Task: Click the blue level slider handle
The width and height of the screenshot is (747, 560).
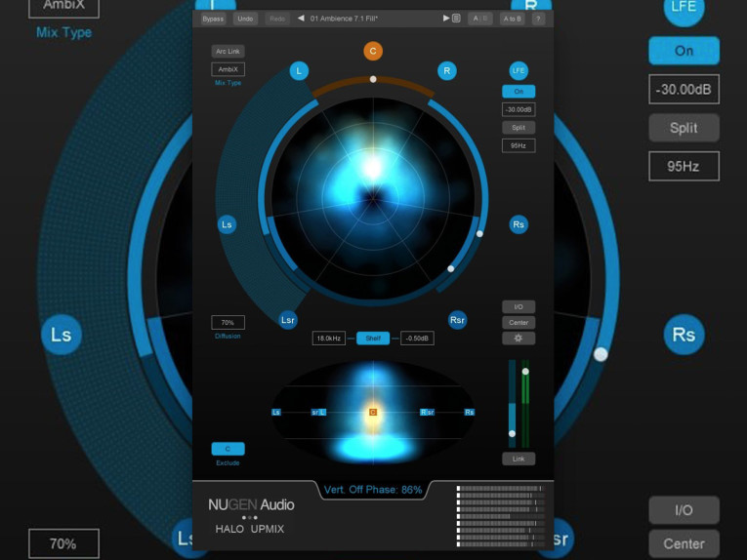Action: click(x=512, y=433)
